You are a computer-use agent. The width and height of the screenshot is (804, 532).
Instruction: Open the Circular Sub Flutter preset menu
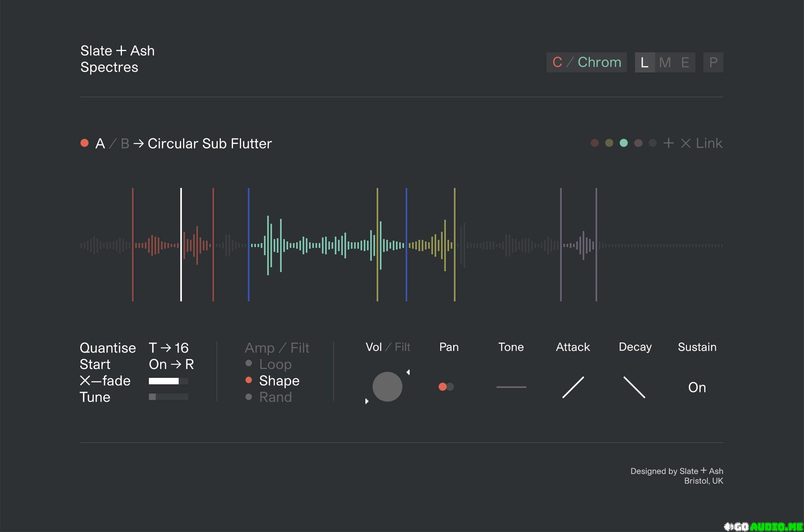click(210, 144)
